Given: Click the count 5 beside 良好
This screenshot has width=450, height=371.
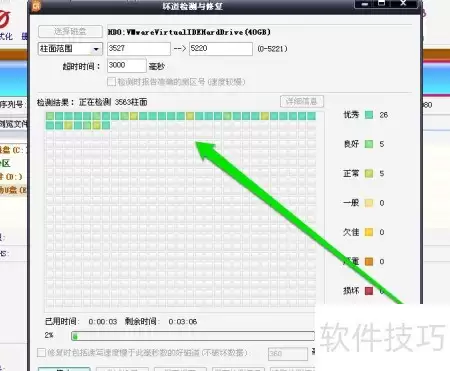Looking at the screenshot, I should [x=382, y=144].
